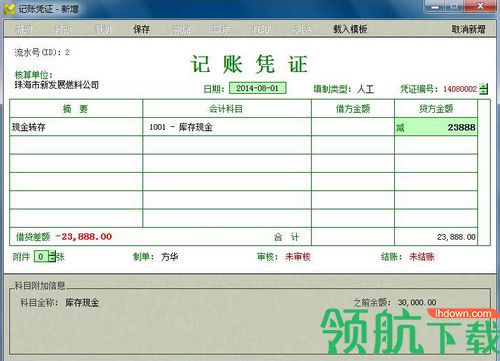The height and width of the screenshot is (361, 500).
Task: Click the 借方金额 column header
Action: point(353,109)
